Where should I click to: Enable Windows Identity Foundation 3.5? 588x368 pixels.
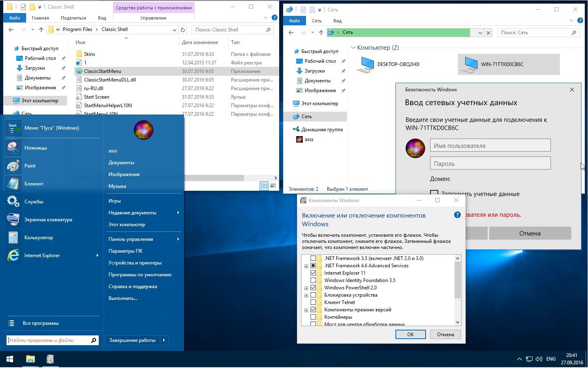[313, 280]
